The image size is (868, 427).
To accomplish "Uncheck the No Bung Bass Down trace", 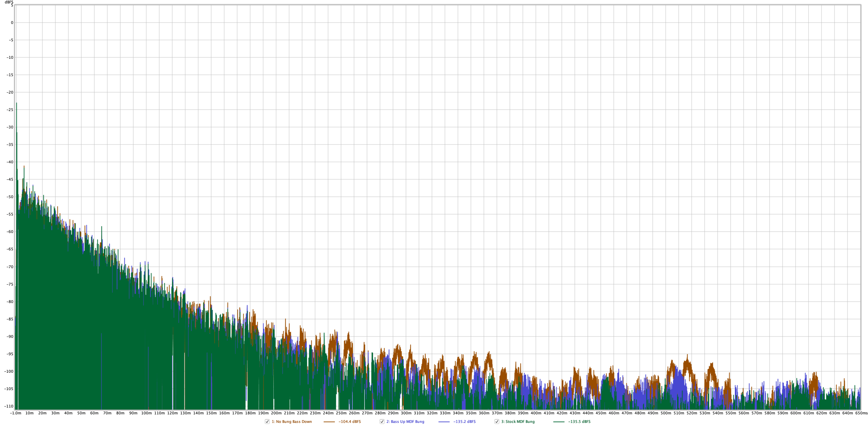I will coord(267,422).
